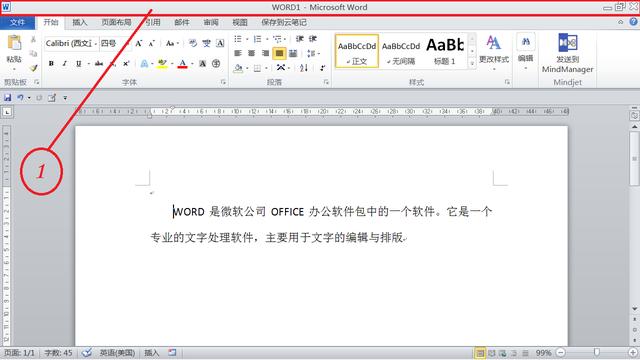Apply the 标题 1 heading style
The width and height of the screenshot is (640, 360).
(x=444, y=51)
